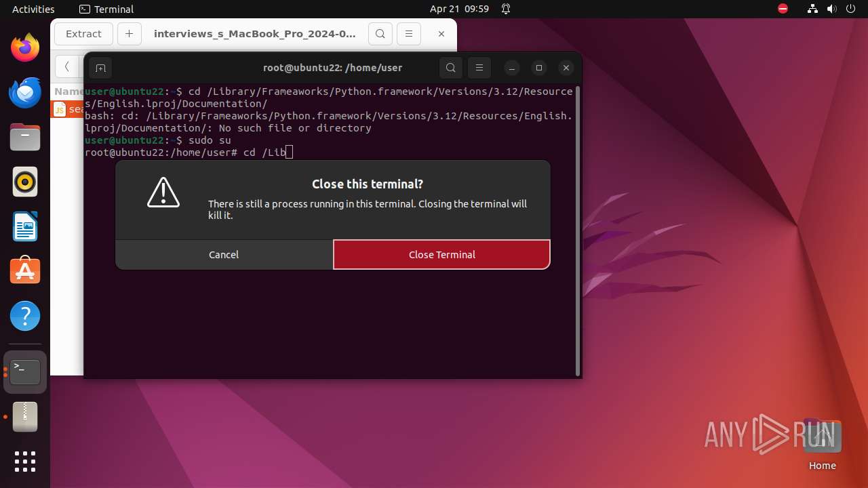
Task: Click the Terminal title root@ubuntu22: /home/user
Action: (x=332, y=68)
